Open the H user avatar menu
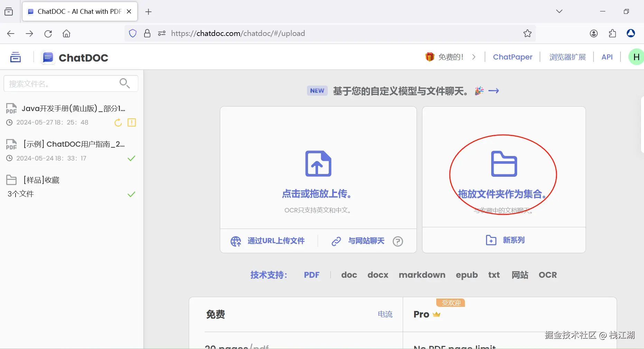Viewport: 644px width, 349px height. [636, 57]
